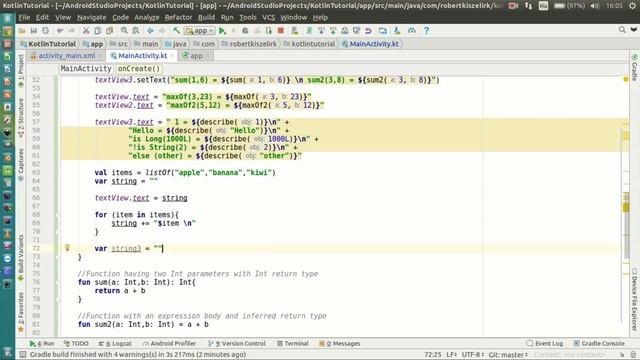Close the MainActivity.kt tab

tap(172, 56)
